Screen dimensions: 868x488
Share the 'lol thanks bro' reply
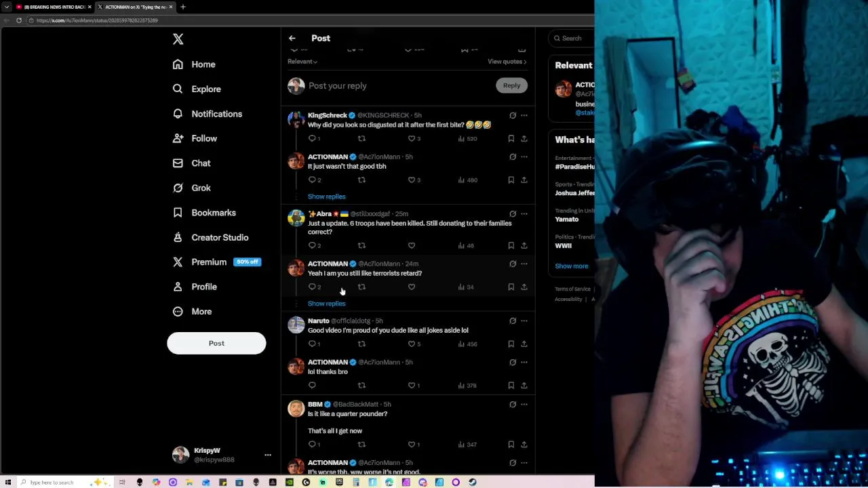click(x=524, y=385)
